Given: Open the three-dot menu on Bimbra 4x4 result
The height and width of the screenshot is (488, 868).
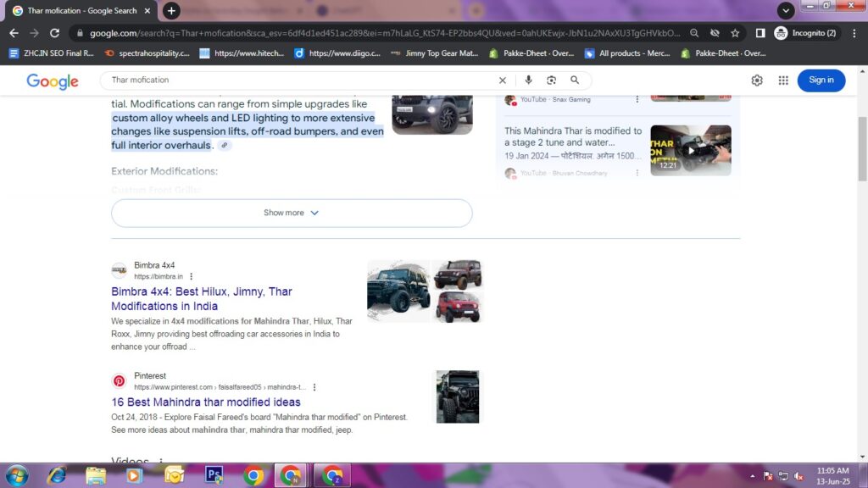Looking at the screenshot, I should point(191,276).
